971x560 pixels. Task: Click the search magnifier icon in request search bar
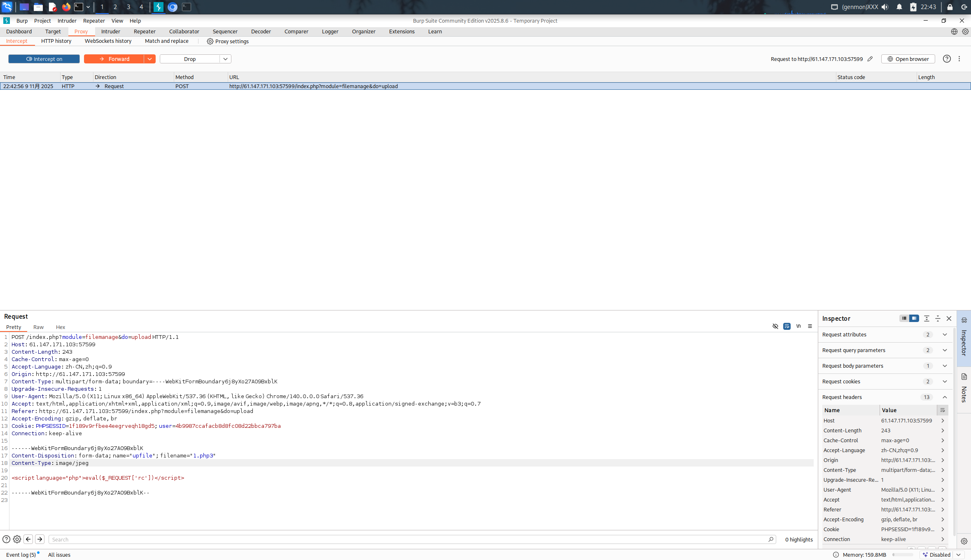[x=770, y=539]
